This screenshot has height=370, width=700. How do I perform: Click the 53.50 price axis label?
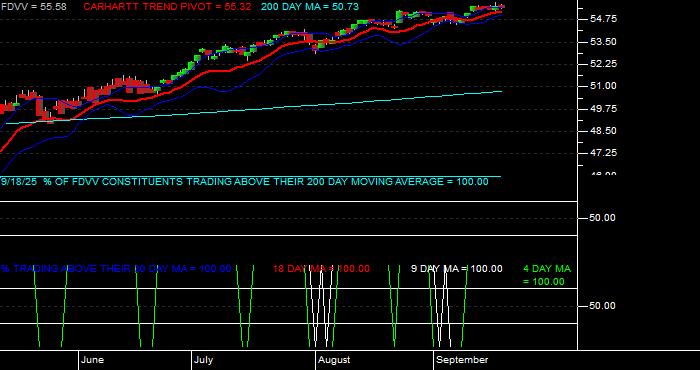click(603, 42)
